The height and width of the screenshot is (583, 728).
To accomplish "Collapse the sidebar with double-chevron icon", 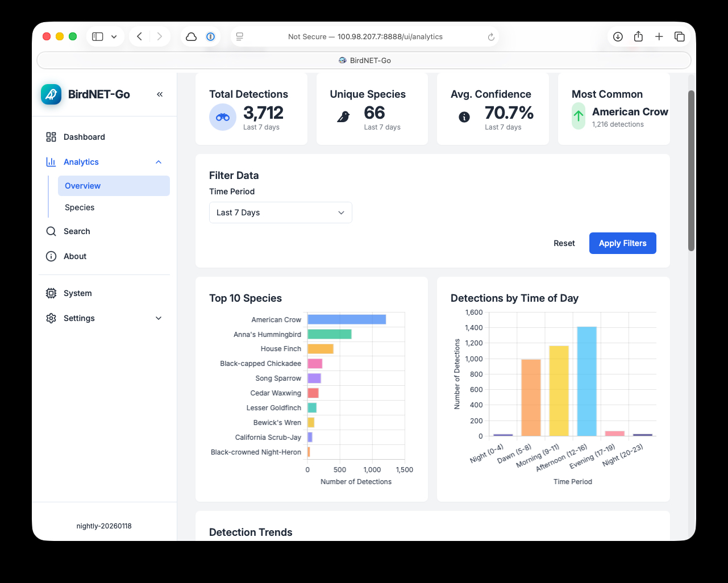I will 160,94.
